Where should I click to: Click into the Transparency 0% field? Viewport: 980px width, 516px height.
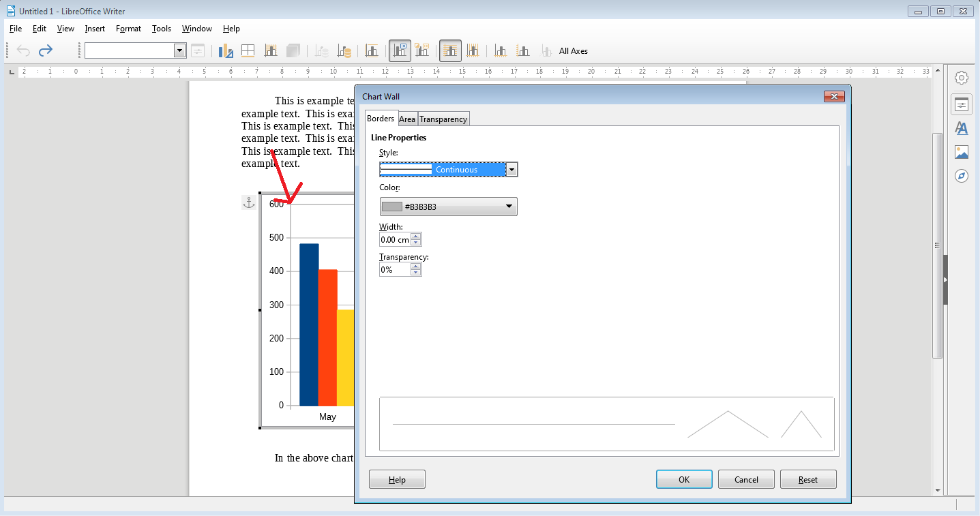tap(396, 270)
